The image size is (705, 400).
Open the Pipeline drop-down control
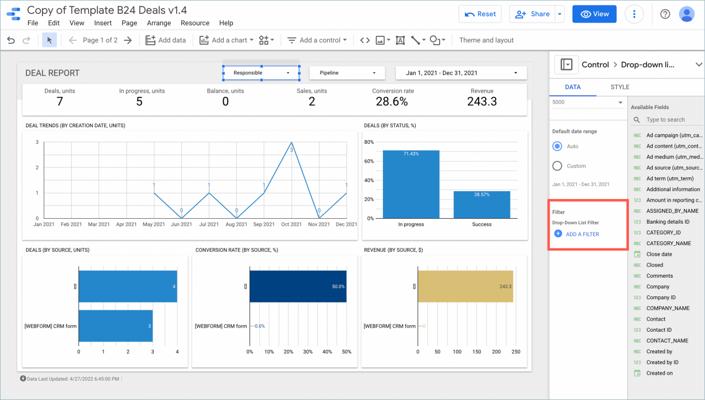click(347, 73)
